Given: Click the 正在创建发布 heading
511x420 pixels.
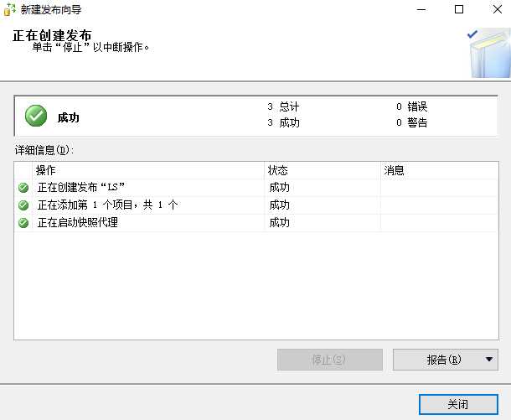Looking at the screenshot, I should point(52,35).
